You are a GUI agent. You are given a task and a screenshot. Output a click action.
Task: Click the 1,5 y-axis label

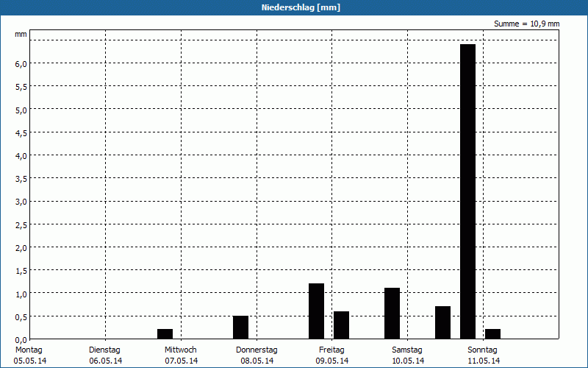pos(21,271)
